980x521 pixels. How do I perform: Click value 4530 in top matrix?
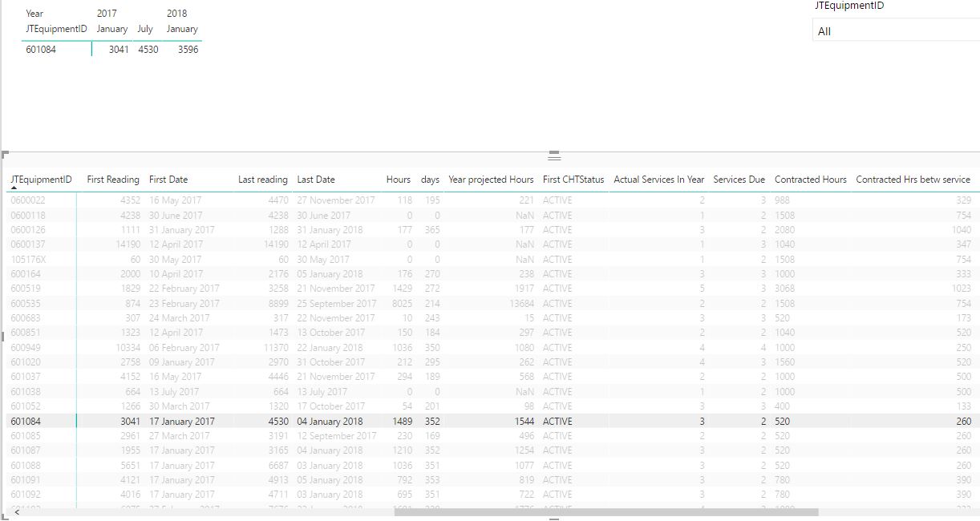148,50
